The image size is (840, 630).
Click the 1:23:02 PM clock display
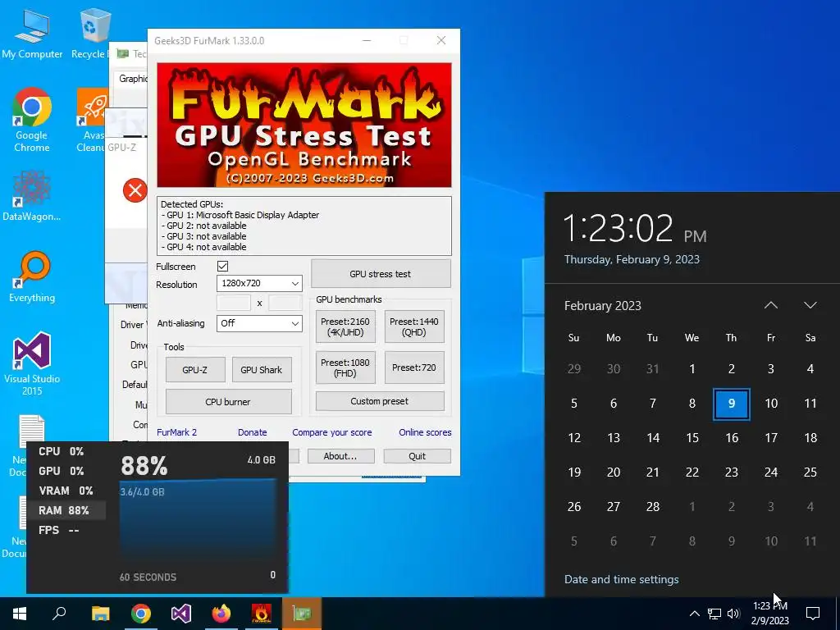[x=635, y=229]
